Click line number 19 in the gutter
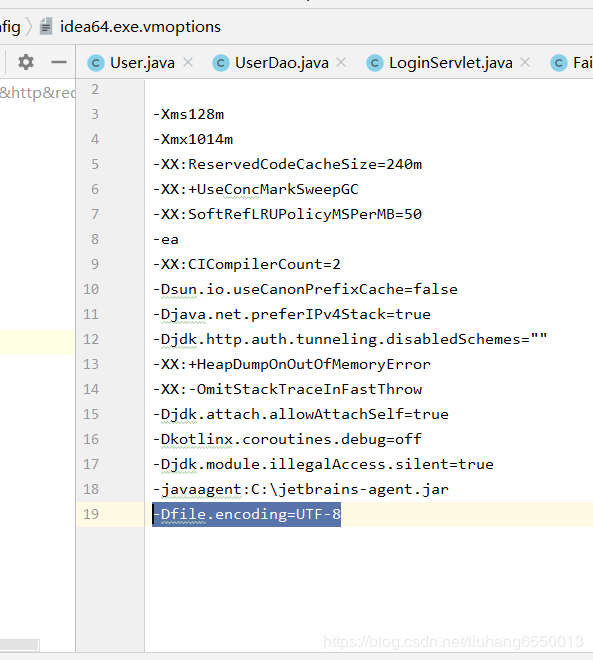Image resolution: width=593 pixels, height=660 pixels. [91, 514]
